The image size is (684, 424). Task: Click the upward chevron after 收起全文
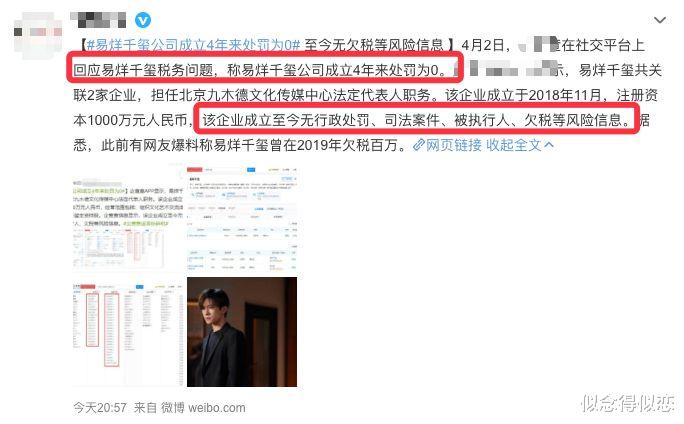549,144
